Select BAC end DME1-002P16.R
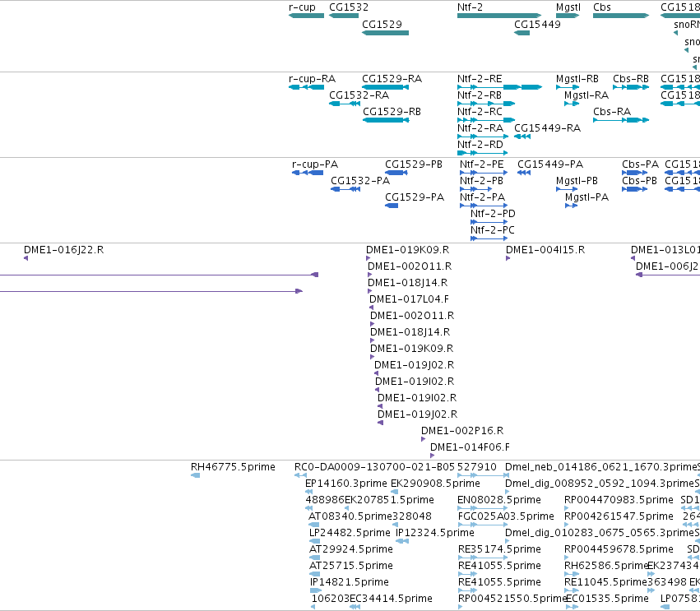This screenshot has height=611, width=700. 424,439
